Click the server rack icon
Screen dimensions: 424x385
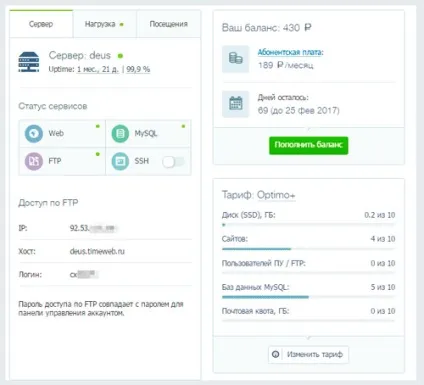tap(29, 62)
